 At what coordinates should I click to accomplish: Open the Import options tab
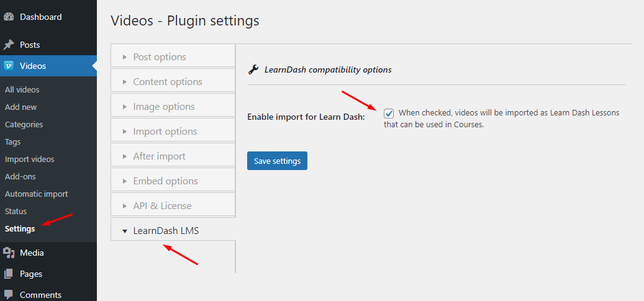tap(173, 132)
